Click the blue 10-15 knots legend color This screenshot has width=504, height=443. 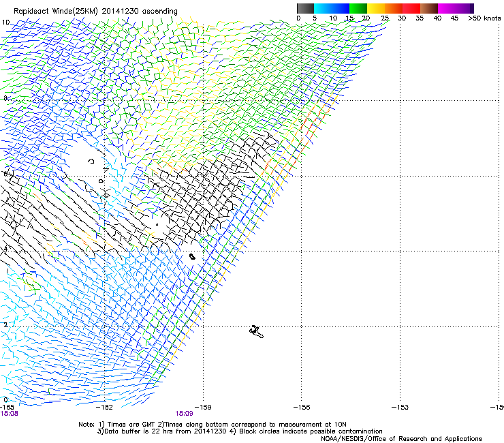tap(341, 8)
